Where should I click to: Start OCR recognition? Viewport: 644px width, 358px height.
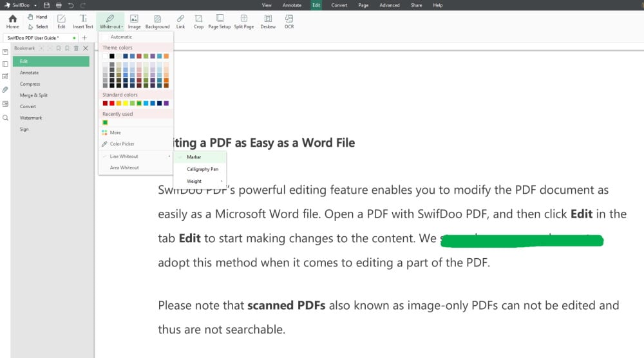289,22
